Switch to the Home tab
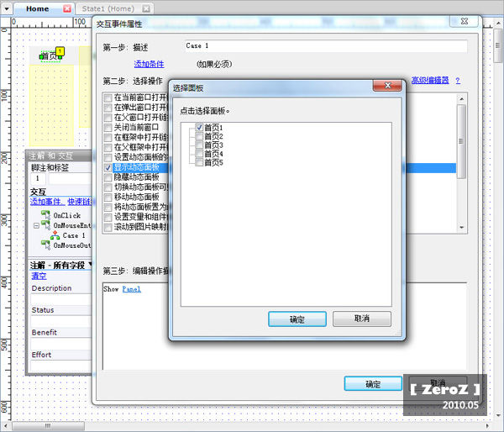The image size is (504, 432). [x=37, y=8]
